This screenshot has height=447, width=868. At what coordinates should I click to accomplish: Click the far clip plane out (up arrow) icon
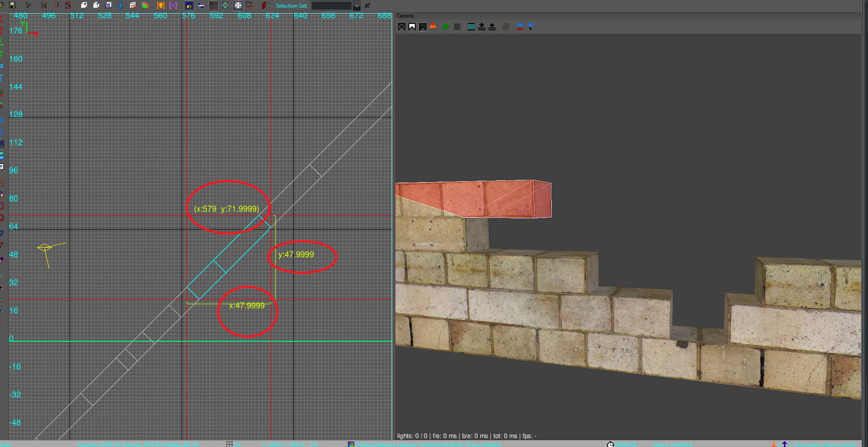tap(492, 27)
